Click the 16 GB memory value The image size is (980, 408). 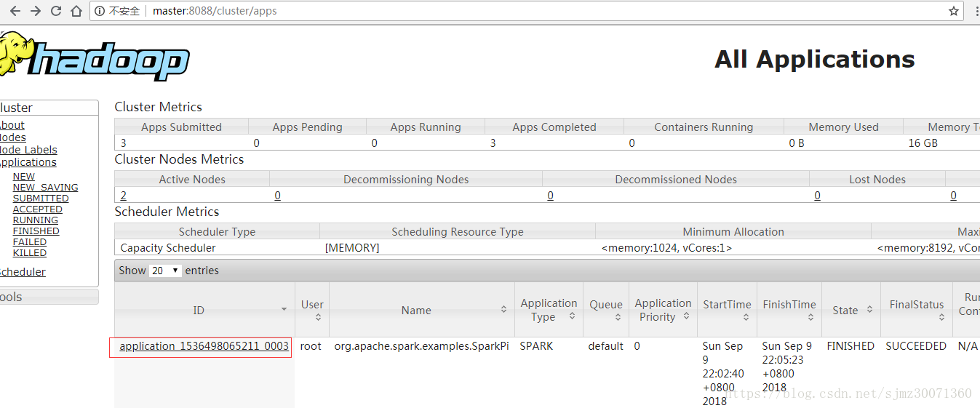(923, 143)
